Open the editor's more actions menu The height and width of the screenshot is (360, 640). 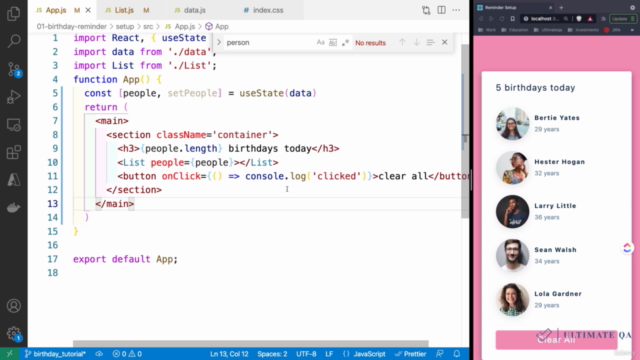click(456, 10)
